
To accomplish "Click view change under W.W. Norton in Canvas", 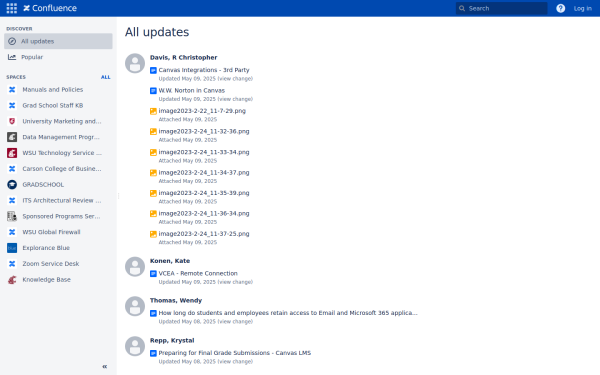I will [235, 99].
